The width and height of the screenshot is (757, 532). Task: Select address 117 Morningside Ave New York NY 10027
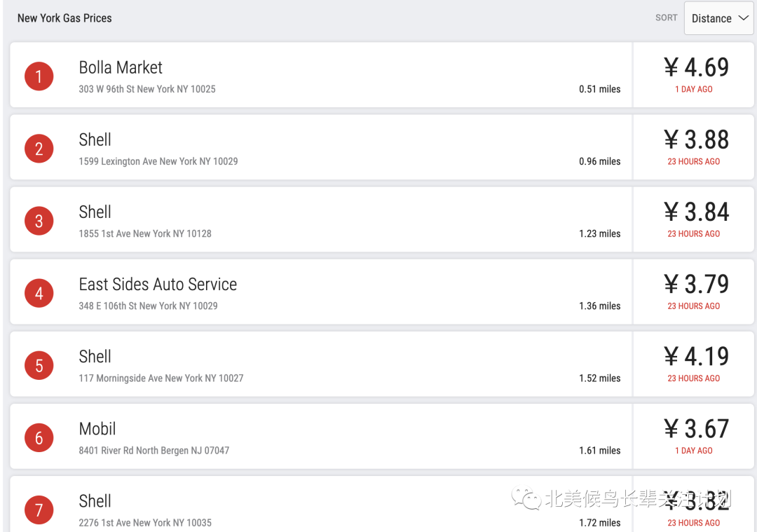pyautogui.click(x=161, y=378)
